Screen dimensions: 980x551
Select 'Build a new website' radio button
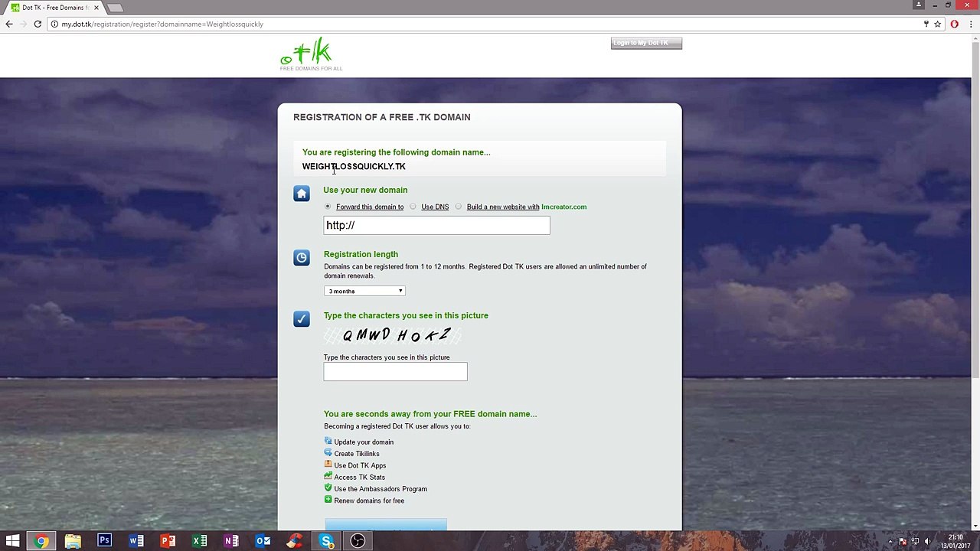click(x=459, y=207)
